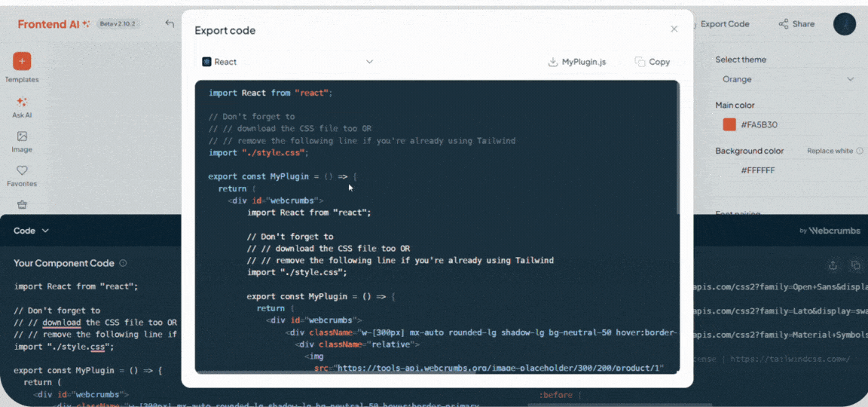
Task: Click the copy icon in code panel
Action: coord(856,266)
